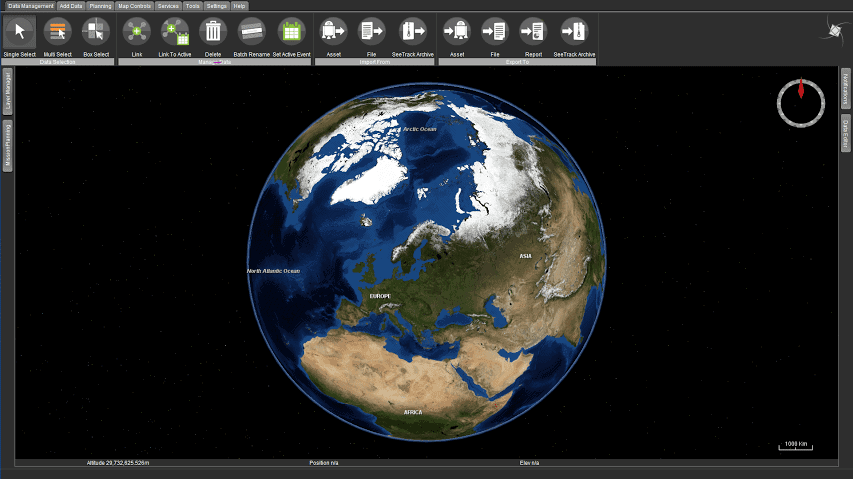853x479 pixels.
Task: Expand the Mission Planning side panel
Action: pos(8,146)
